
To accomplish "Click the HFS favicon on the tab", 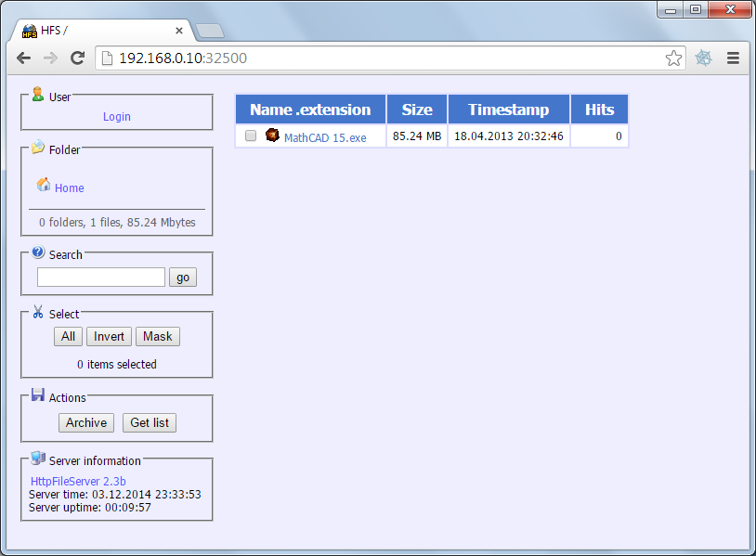I will [x=30, y=31].
